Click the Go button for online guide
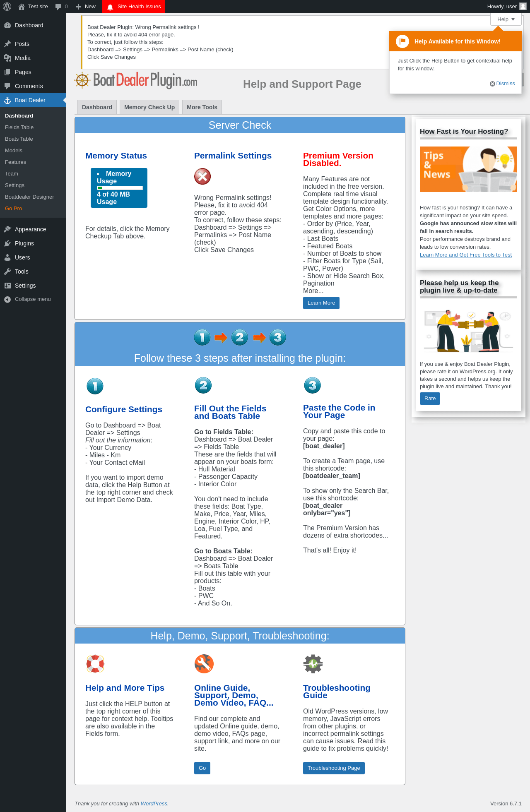Viewport: 530px width, 812px height. [202, 768]
